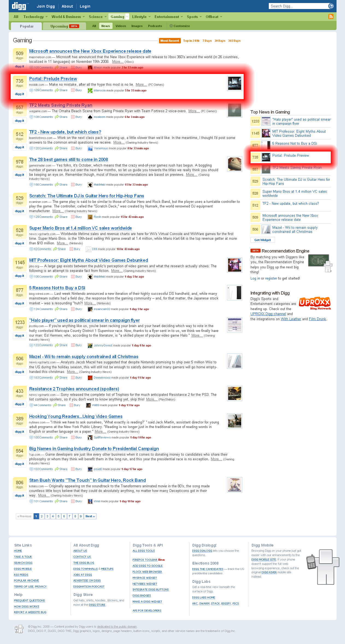This screenshot has height=644, width=345.
Task: Switch to the Upcoming tab
Action: tap(64, 26)
